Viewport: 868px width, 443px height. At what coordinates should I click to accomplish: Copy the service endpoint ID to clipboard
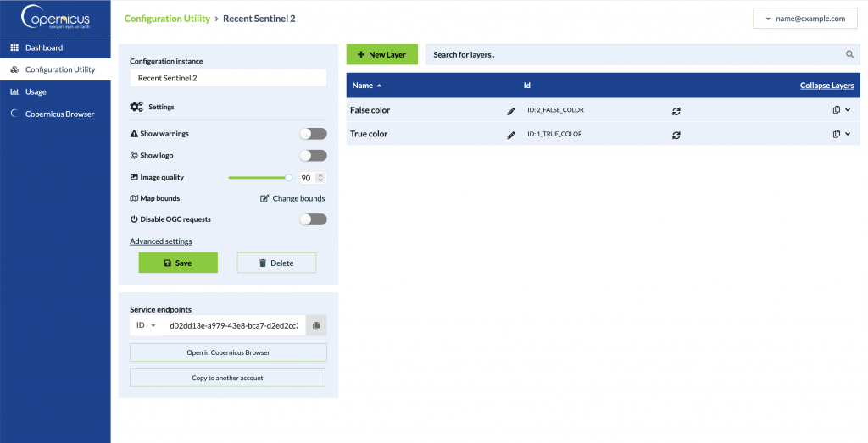(316, 326)
